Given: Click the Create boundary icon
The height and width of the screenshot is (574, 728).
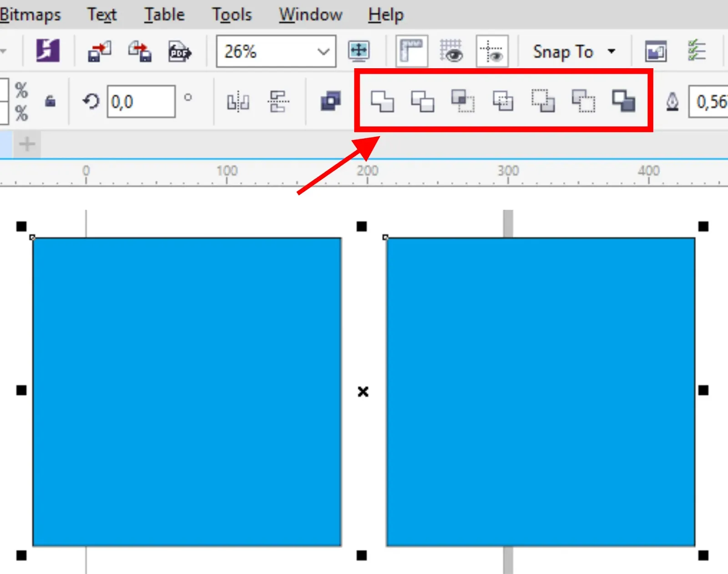Looking at the screenshot, I should (x=623, y=101).
